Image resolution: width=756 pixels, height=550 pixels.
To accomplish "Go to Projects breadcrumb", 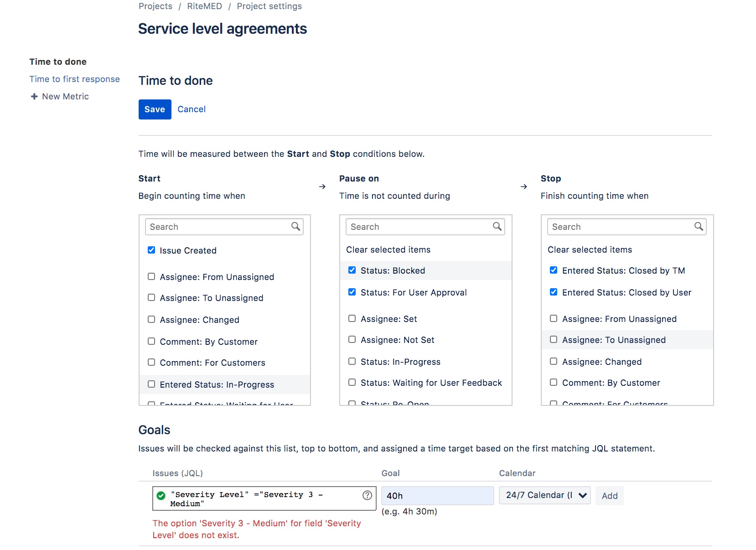I will tap(155, 6).
